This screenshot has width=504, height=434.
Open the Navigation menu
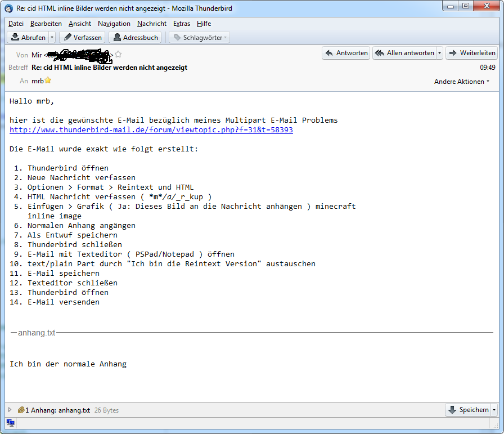[x=114, y=24]
